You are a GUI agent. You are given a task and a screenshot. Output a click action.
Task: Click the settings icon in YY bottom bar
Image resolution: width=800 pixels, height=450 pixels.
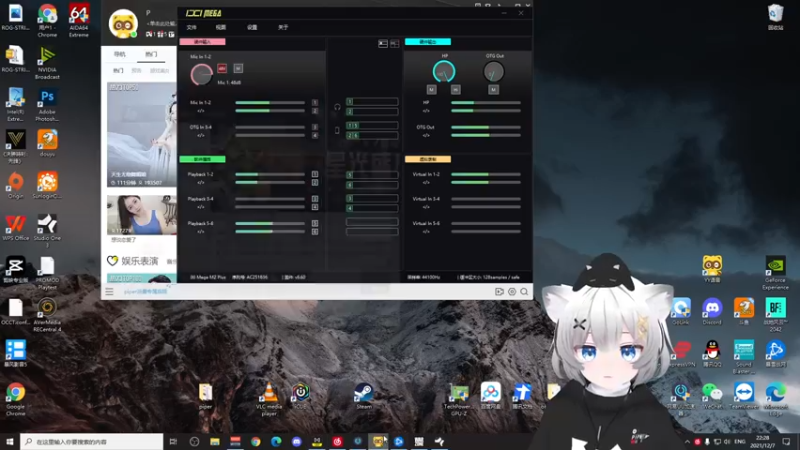point(512,291)
